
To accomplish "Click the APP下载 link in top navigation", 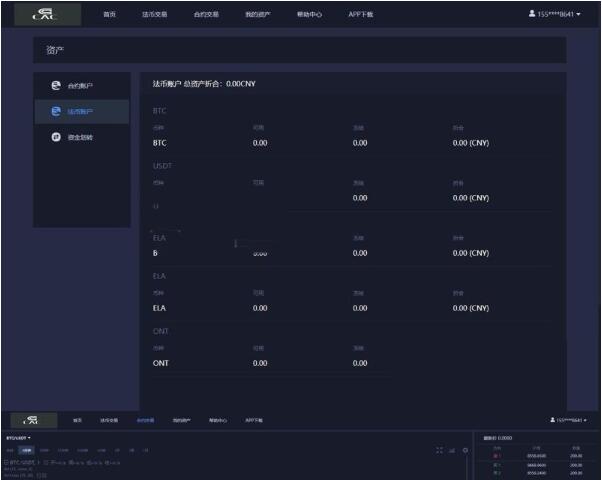I will point(360,15).
